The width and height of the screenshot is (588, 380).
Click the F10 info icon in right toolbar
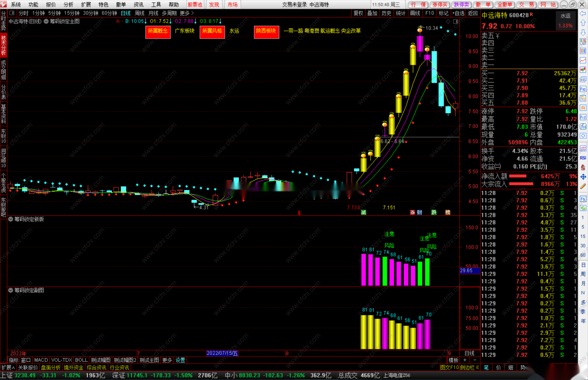[x=583, y=89]
